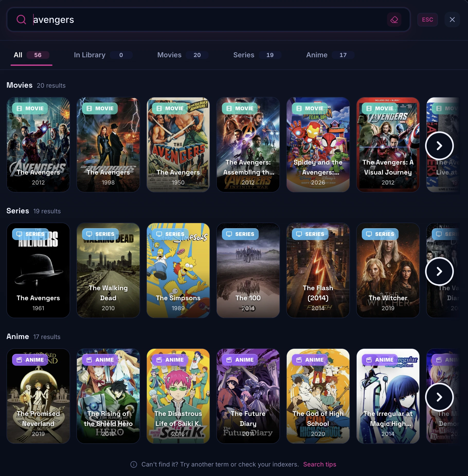Open The 100 series card
The width and height of the screenshot is (468, 476).
pyautogui.click(x=248, y=270)
